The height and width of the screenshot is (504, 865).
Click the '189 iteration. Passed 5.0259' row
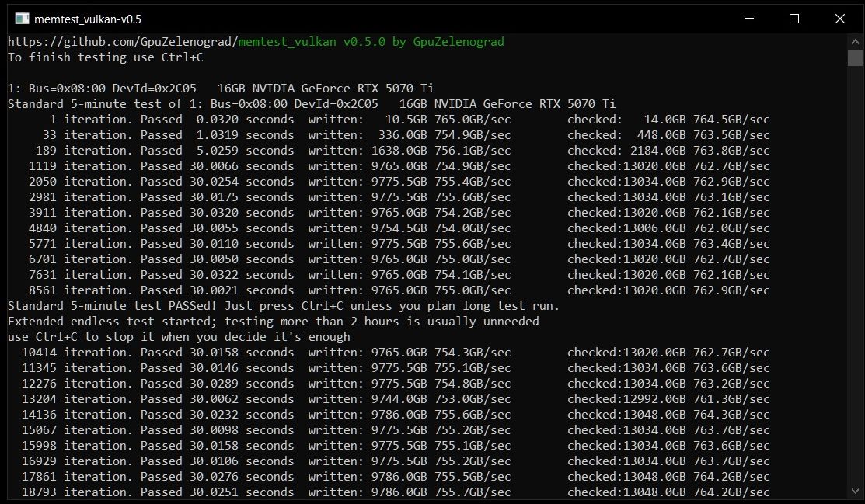click(x=402, y=150)
